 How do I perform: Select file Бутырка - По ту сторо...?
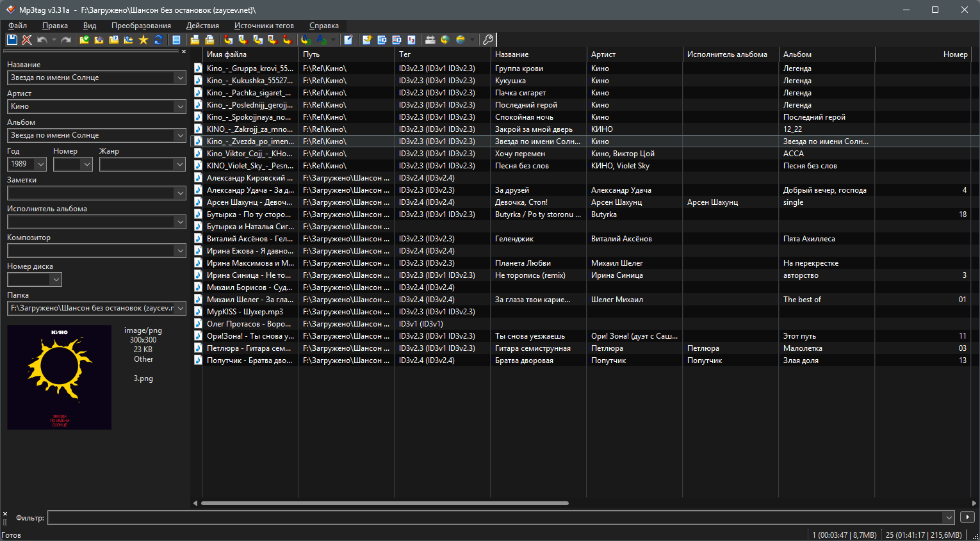point(249,214)
